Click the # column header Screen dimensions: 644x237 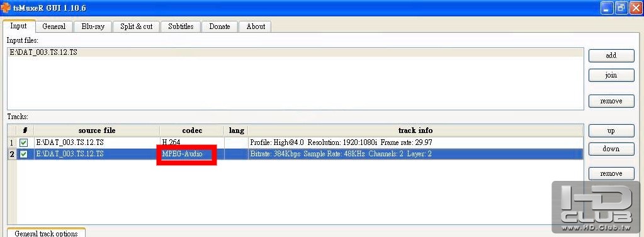[x=25, y=130]
